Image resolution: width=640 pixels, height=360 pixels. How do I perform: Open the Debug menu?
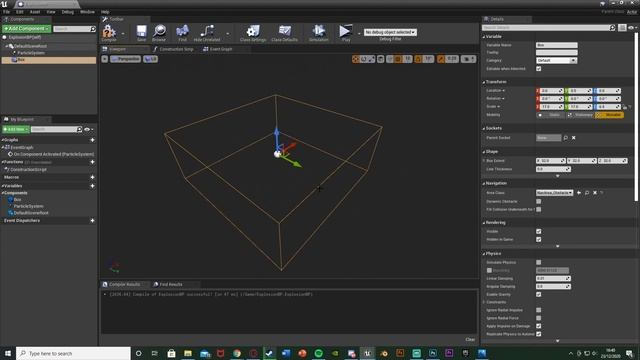[68, 12]
